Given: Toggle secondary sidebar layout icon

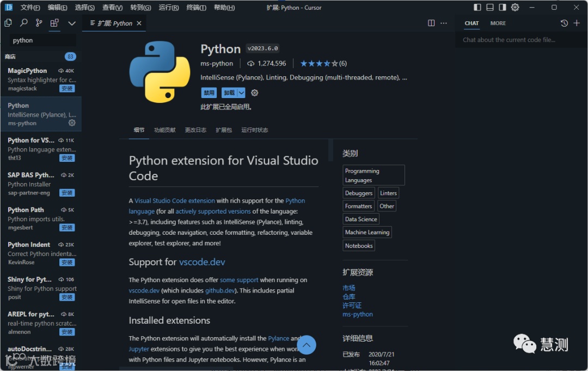Looking at the screenshot, I should click(503, 7).
